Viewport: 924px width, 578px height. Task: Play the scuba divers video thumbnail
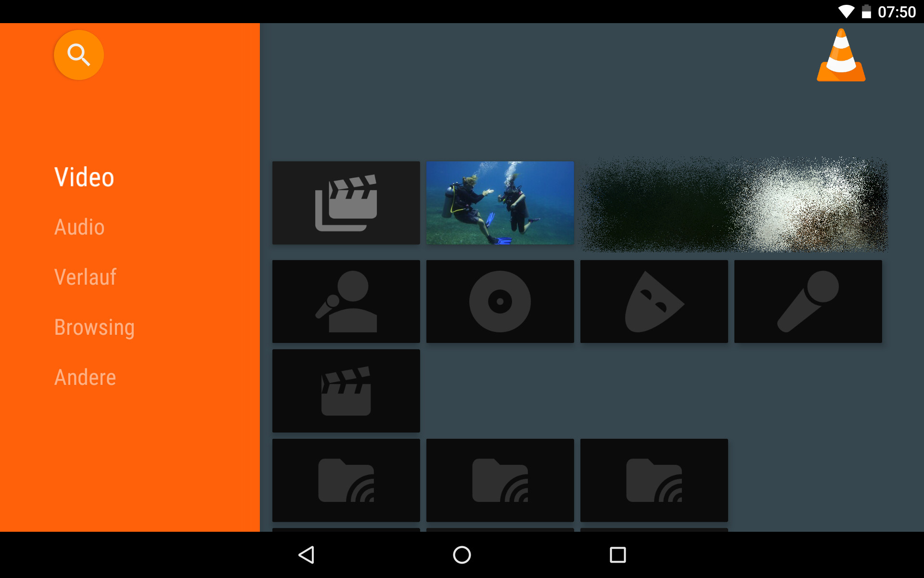(x=500, y=203)
